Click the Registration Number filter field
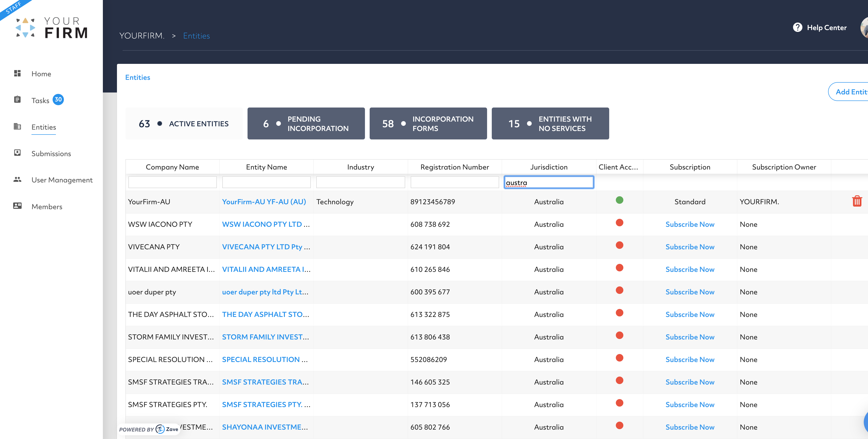Viewport: 868px width, 439px height. (x=455, y=182)
